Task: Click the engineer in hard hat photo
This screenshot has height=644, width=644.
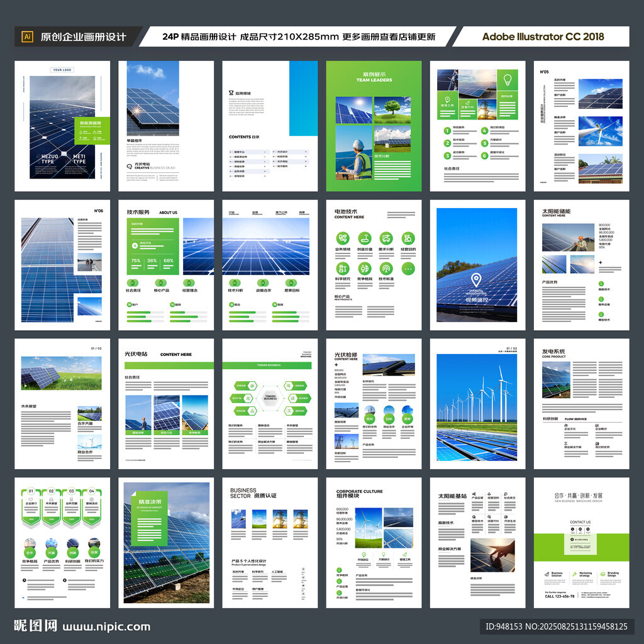Action: (x=353, y=152)
